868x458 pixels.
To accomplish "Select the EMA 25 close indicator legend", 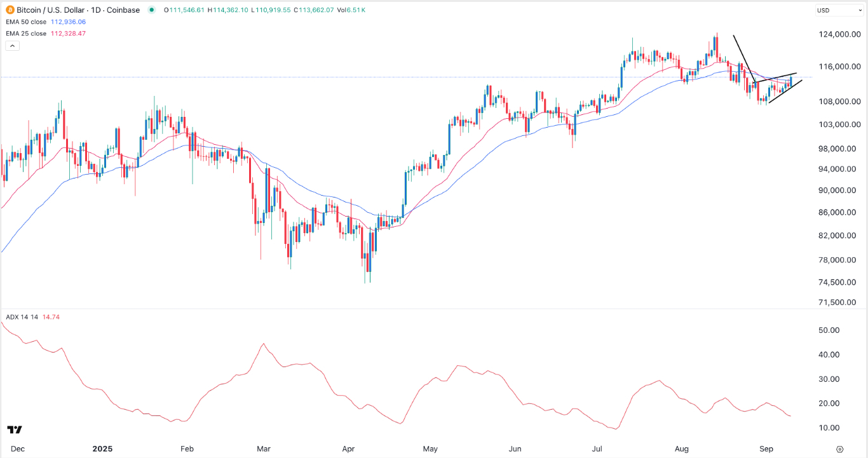I will (x=29, y=33).
